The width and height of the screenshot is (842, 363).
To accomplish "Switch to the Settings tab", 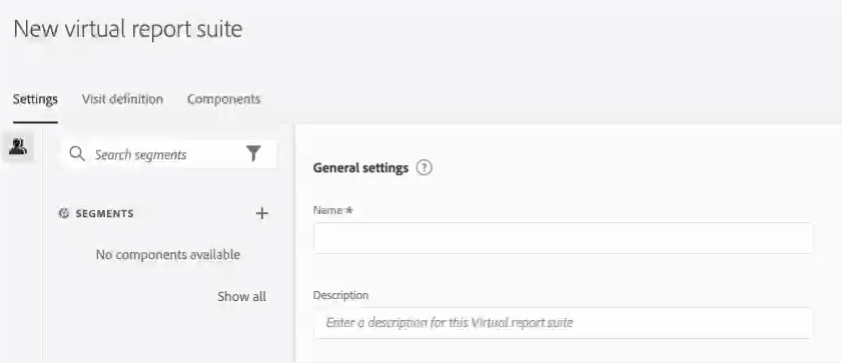I will (x=35, y=99).
